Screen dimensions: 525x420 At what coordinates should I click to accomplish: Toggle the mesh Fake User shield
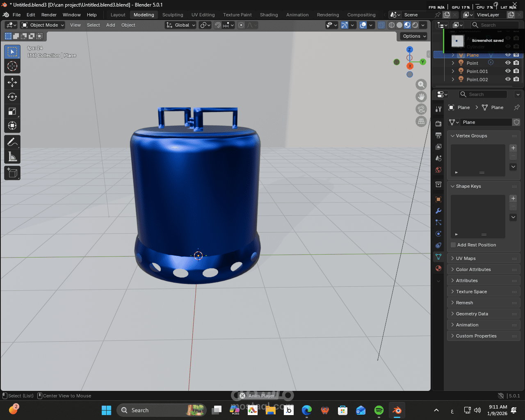(x=516, y=122)
